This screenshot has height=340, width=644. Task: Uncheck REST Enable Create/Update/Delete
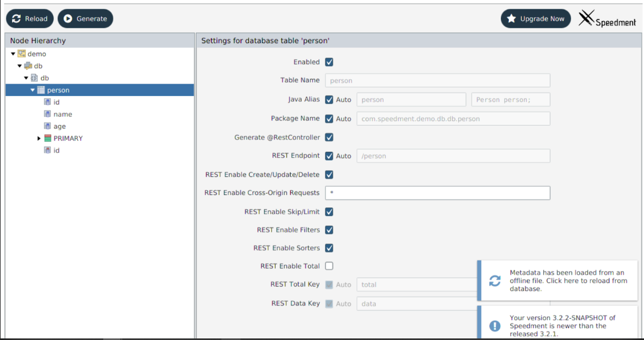329,175
